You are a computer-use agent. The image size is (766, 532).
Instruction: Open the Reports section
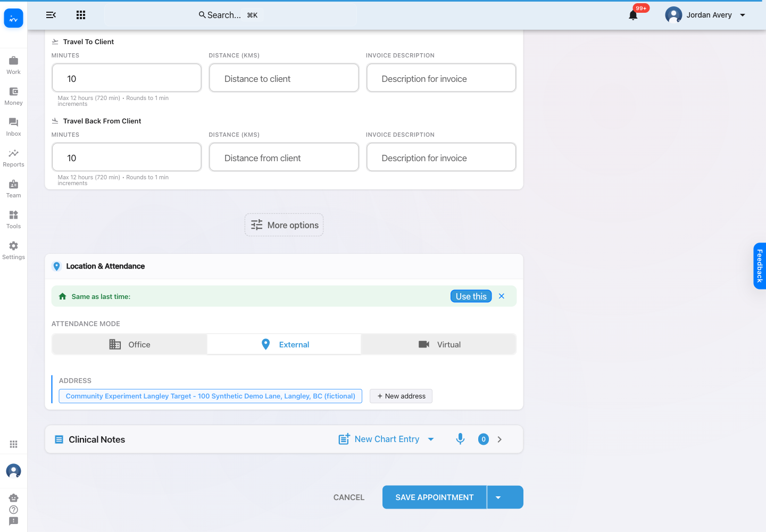tap(13, 158)
